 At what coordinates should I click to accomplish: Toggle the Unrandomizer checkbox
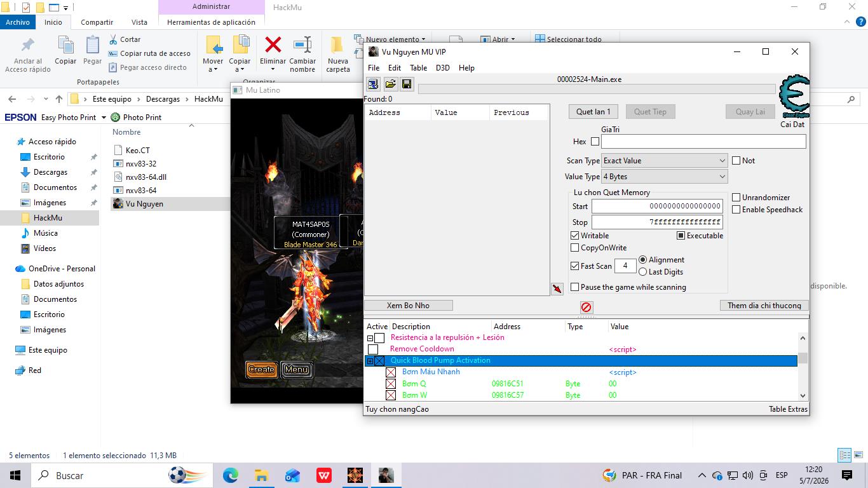click(x=736, y=198)
